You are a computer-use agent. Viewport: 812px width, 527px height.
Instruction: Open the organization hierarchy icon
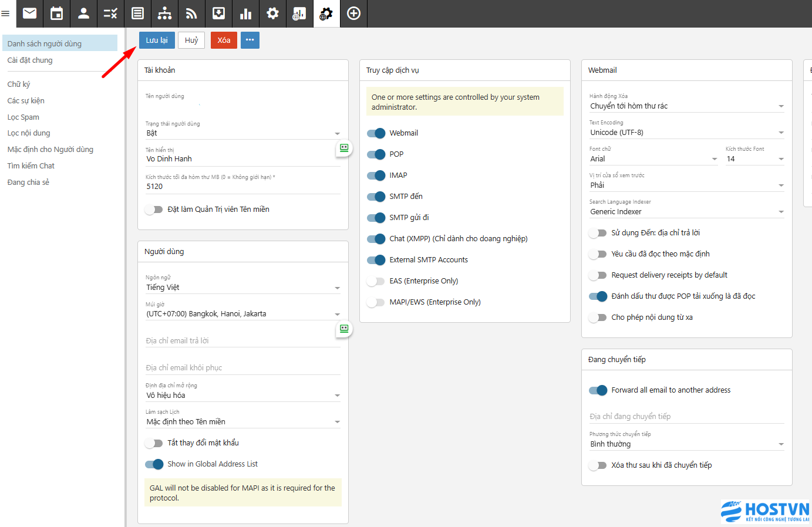pyautogui.click(x=165, y=13)
